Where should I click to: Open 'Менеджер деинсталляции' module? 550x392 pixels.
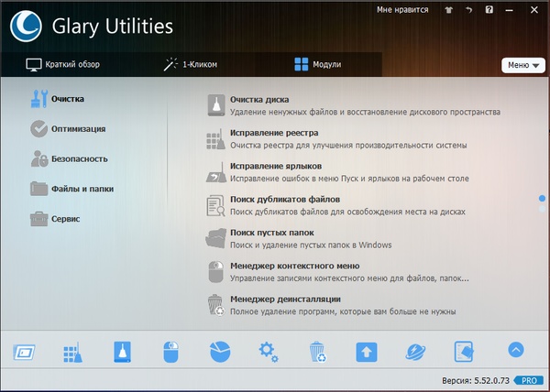point(285,299)
